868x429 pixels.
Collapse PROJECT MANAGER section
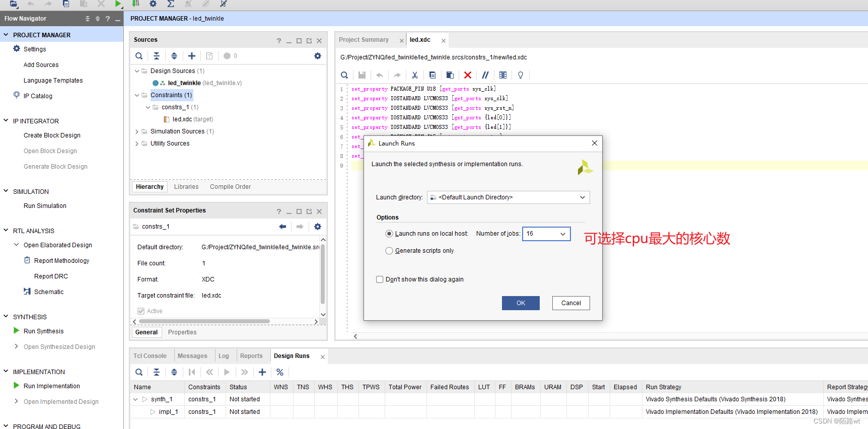tap(6, 35)
